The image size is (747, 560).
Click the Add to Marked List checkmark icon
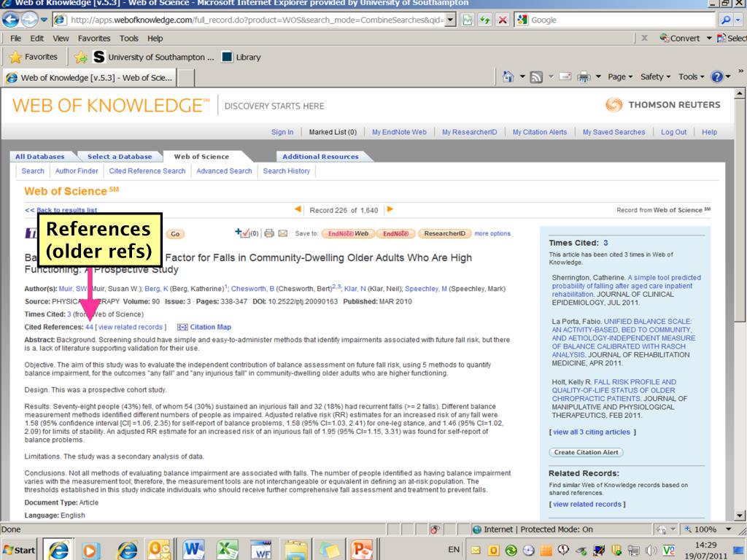pyautogui.click(x=243, y=233)
